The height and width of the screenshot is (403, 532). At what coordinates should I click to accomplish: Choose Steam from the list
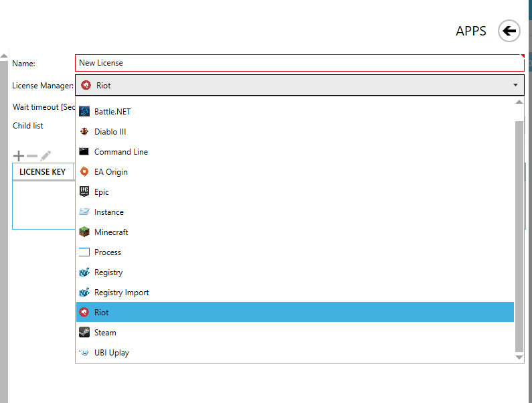click(x=295, y=332)
